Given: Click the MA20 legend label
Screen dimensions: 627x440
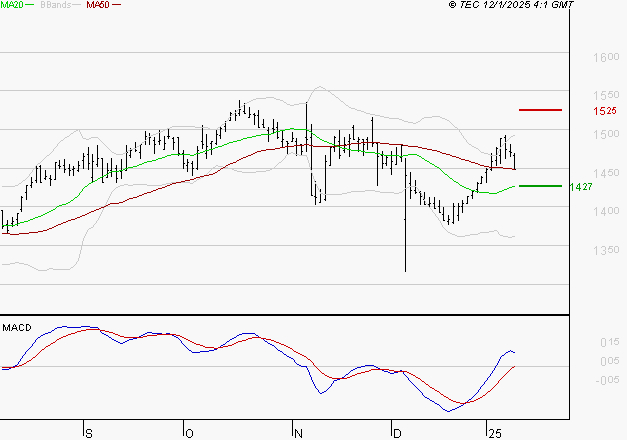Looking at the screenshot, I should (13, 6).
